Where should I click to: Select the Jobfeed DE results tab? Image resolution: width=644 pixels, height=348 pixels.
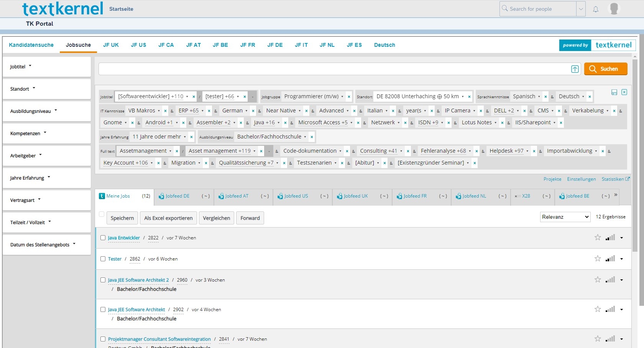[184, 196]
